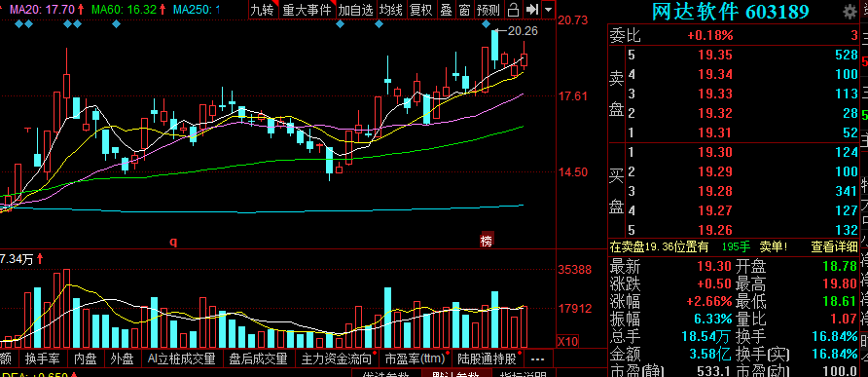Viewport: 868px width, 377px height.
Task: Jump to latest with arrow-to-bar icon
Action: pyautogui.click(x=532, y=10)
